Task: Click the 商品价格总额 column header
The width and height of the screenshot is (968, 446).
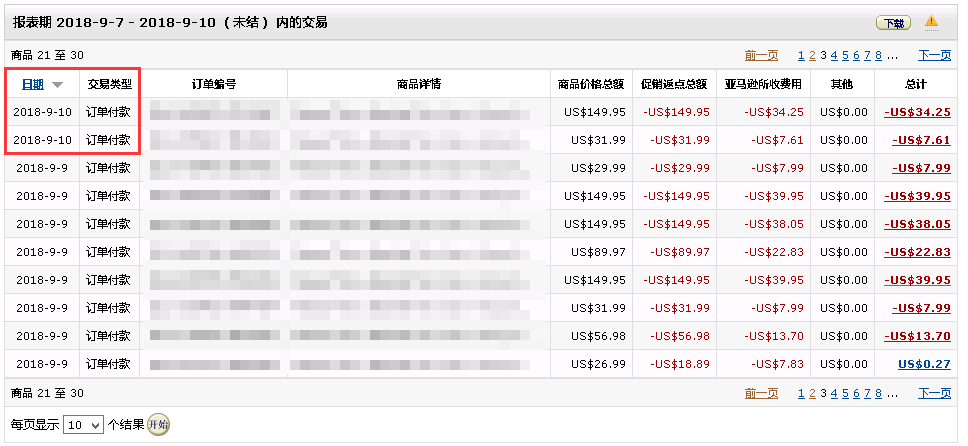Action: [591, 85]
